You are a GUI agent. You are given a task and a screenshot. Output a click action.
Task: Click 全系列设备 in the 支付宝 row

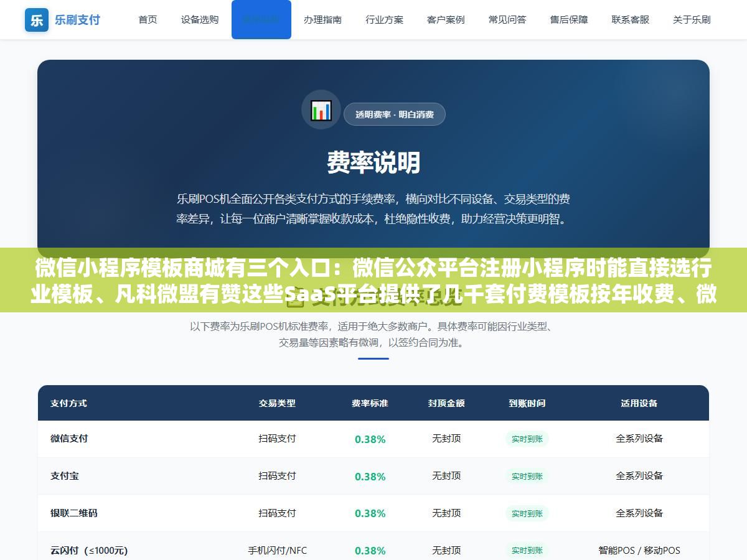(639, 476)
